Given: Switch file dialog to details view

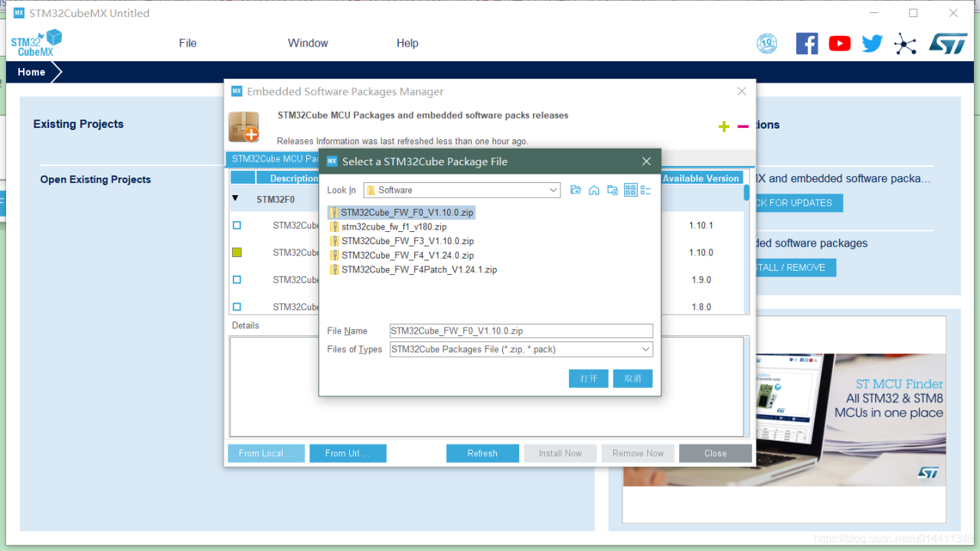Looking at the screenshot, I should [645, 190].
